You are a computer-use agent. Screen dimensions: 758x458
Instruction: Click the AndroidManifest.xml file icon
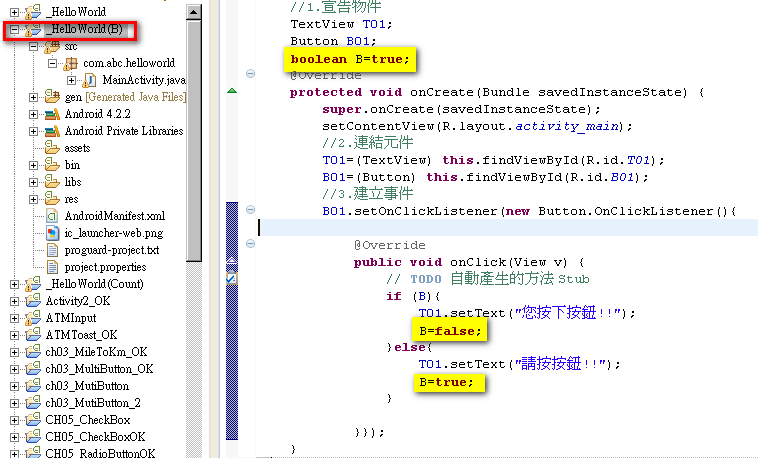tap(52, 216)
